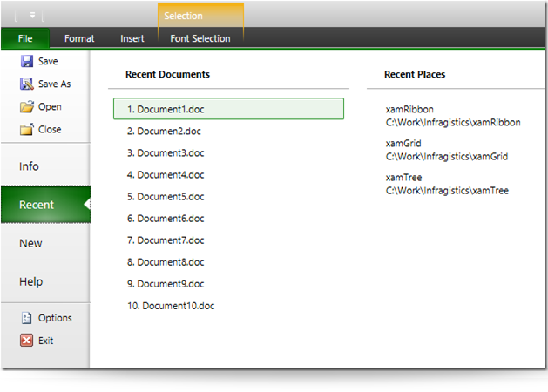Screen dimensions: 548x392
Task: Switch to the Format ribbon tab
Action: coord(79,38)
